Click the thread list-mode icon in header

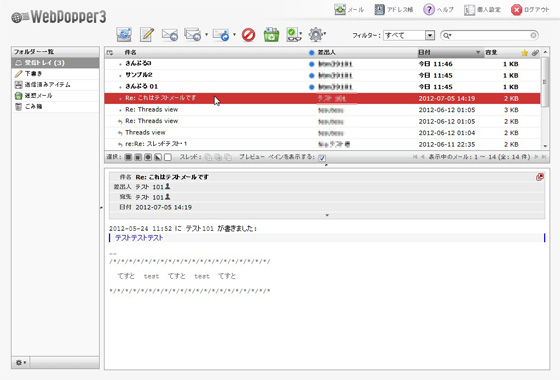click(110, 53)
